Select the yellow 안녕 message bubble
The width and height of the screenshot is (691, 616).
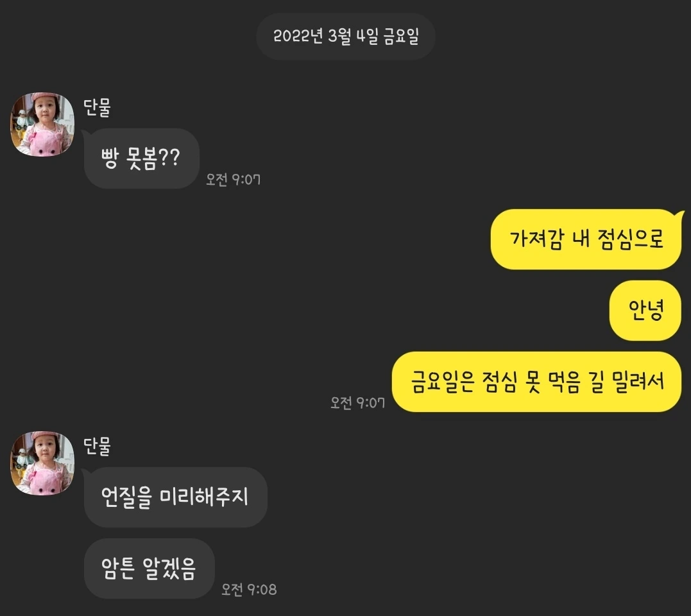pos(645,310)
